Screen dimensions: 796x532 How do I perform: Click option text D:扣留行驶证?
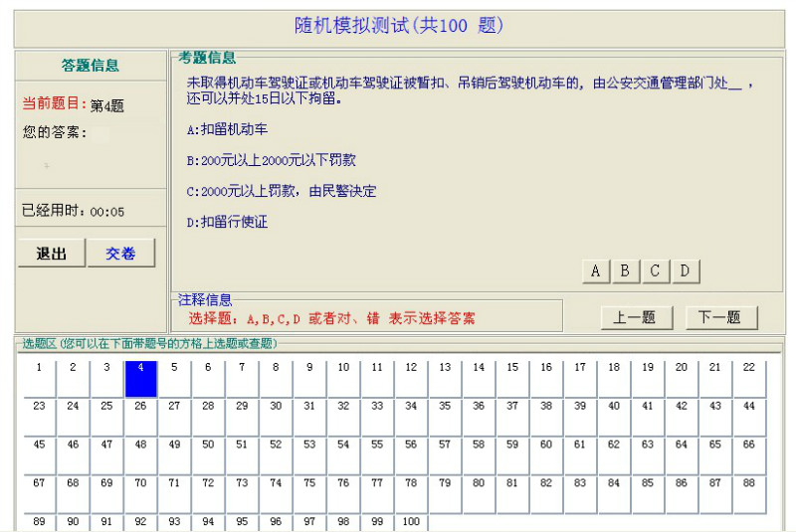tap(227, 222)
